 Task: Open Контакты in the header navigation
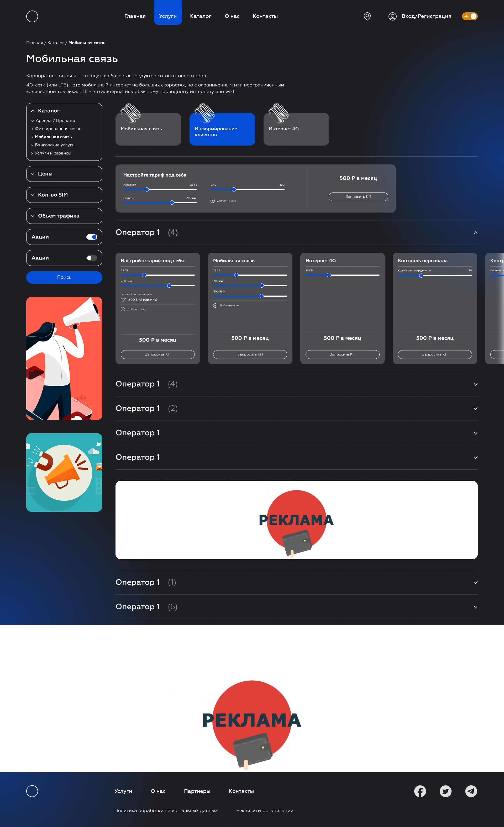pos(265,16)
